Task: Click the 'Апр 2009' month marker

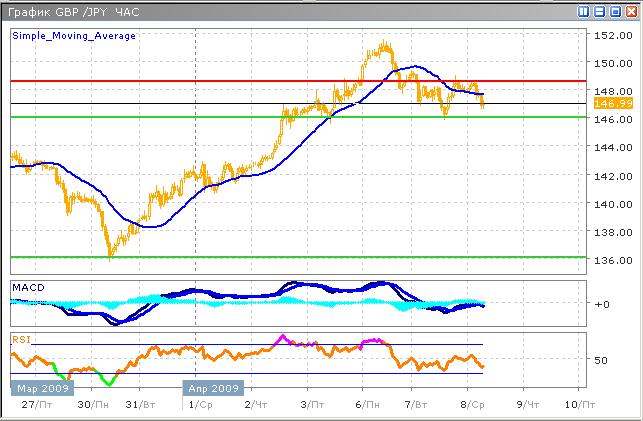Action: (213, 388)
